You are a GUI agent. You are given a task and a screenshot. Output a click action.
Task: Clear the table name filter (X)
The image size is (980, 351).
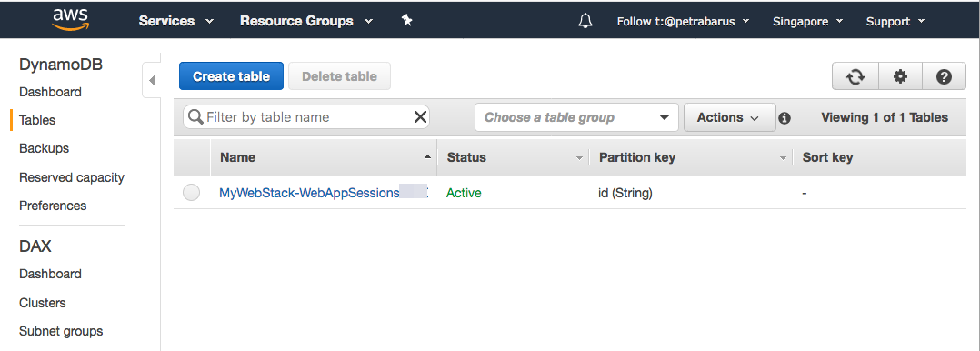pos(421,117)
